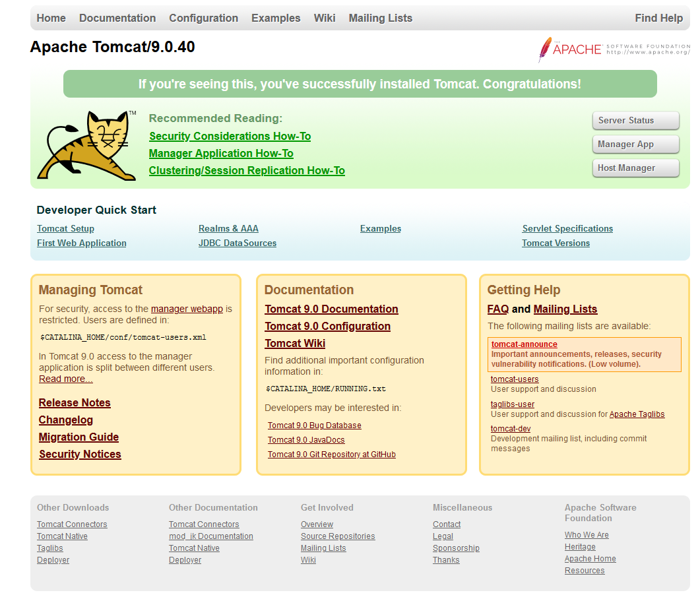Open Wiki from the top navigation
This screenshot has width=700, height=599.
click(325, 18)
